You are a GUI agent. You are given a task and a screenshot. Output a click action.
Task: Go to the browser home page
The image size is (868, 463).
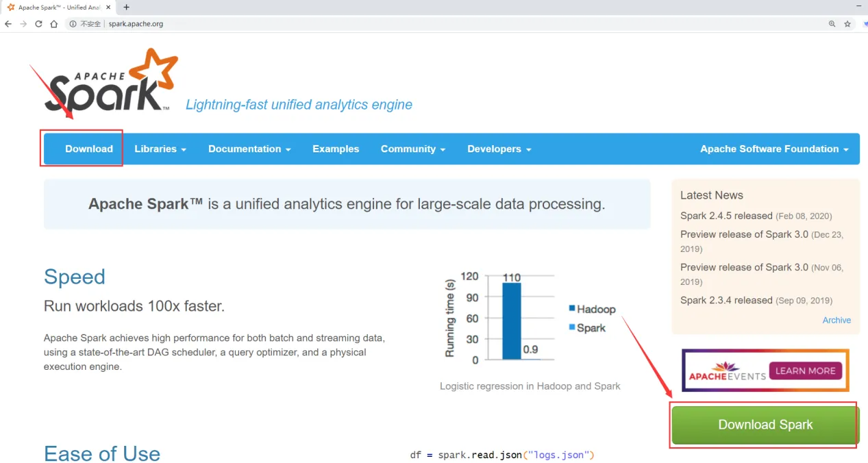click(53, 24)
